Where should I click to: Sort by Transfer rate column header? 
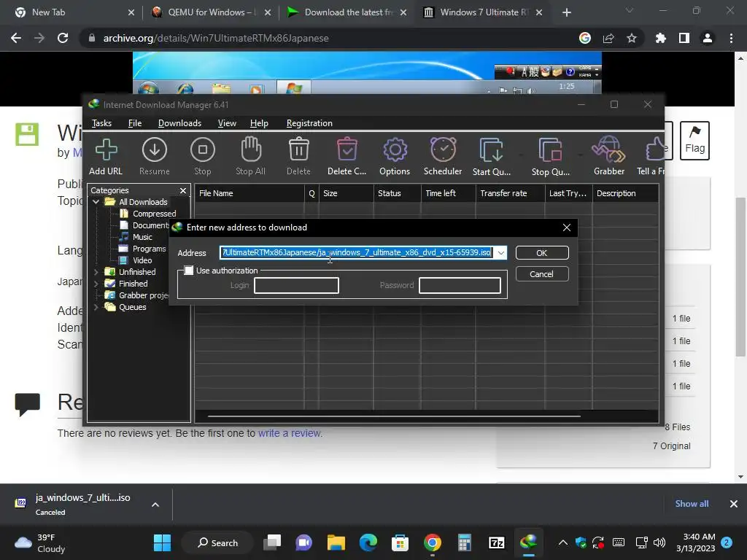click(510, 193)
